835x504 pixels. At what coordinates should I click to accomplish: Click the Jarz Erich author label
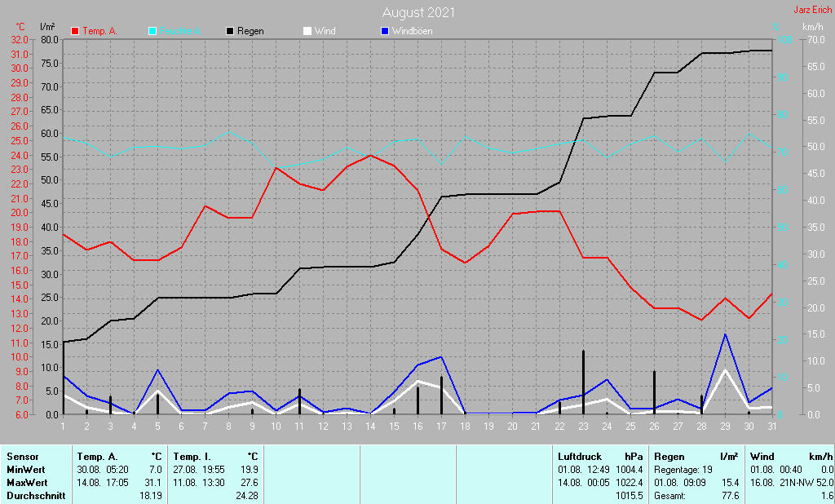[x=813, y=10]
